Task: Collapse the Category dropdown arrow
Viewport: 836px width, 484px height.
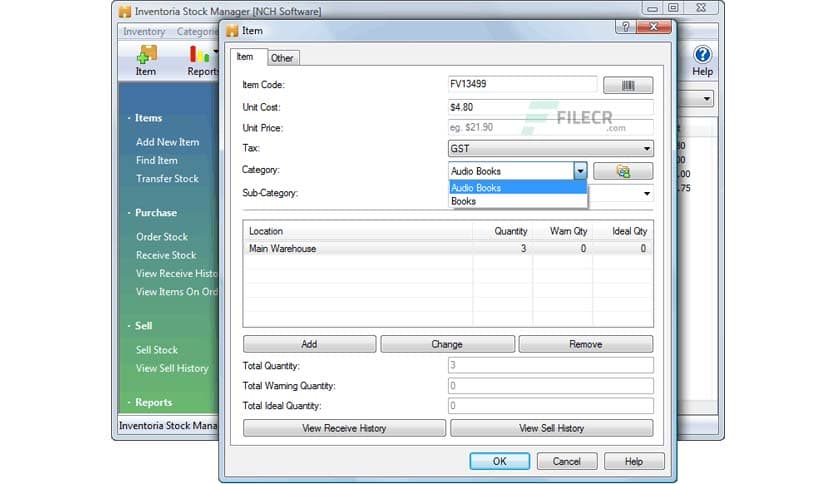Action: click(x=579, y=171)
